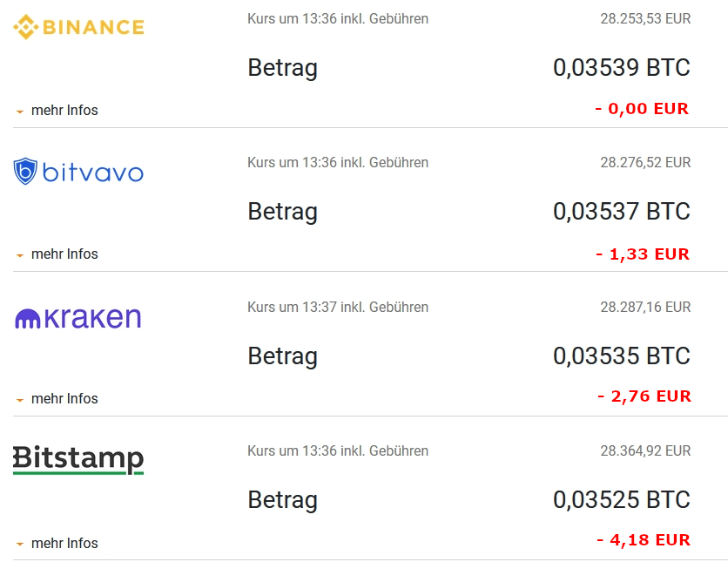Screen dimensions: 728x562
Task: Click Binance rate 28.253,53 EUR
Action: (x=645, y=18)
